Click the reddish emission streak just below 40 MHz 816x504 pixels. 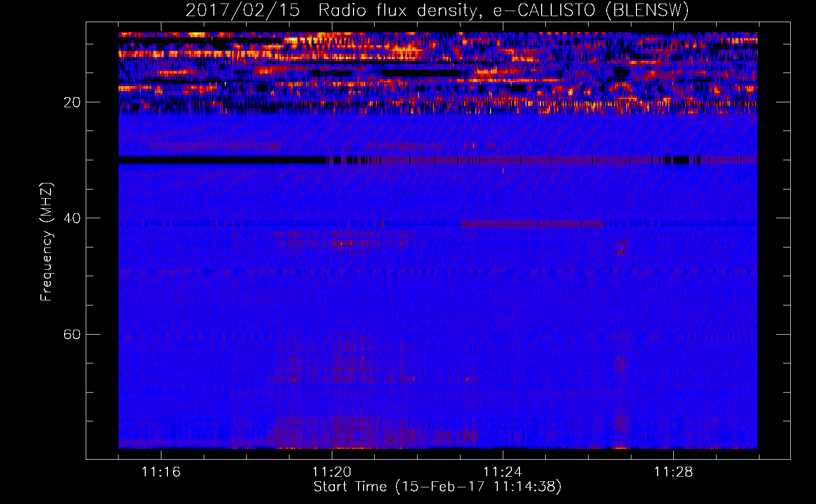pyautogui.click(x=532, y=223)
